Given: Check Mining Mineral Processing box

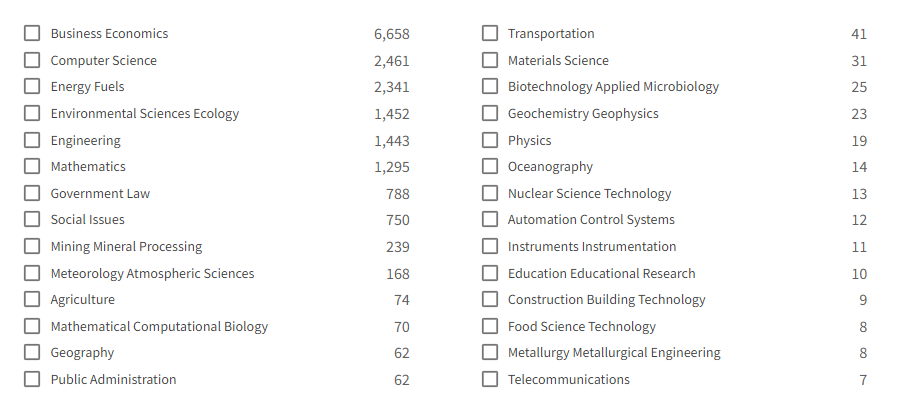Looking at the screenshot, I should (x=32, y=246).
